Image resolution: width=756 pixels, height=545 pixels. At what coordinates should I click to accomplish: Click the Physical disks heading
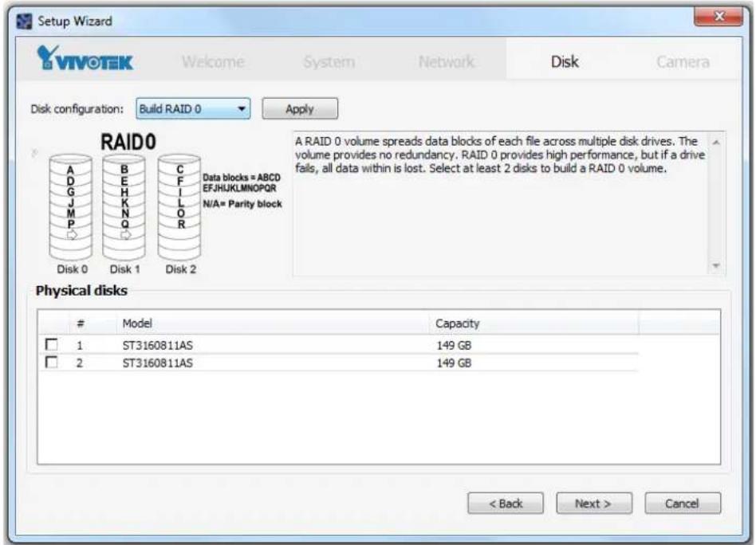[81, 291]
